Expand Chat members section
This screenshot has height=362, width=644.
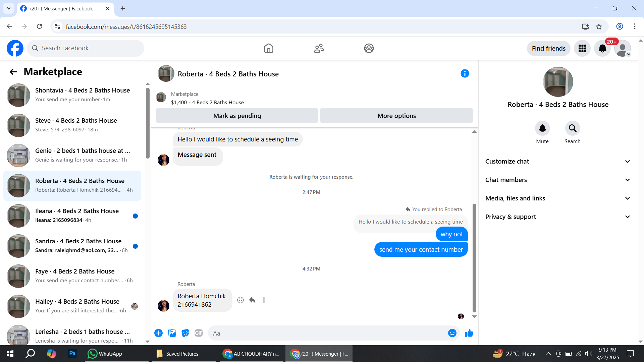point(558,180)
